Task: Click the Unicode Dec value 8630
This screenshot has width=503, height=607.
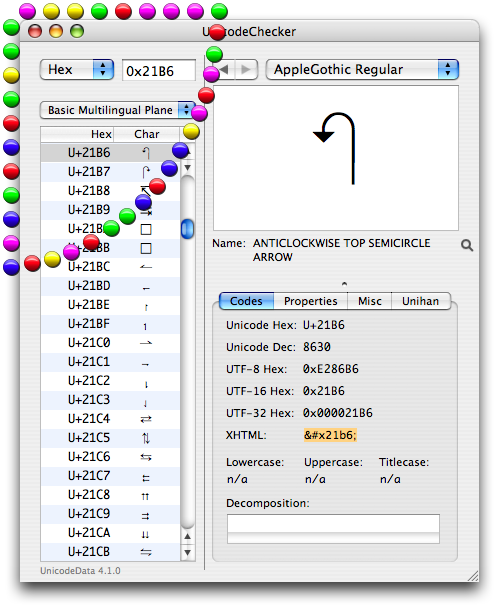Action: pyautogui.click(x=317, y=347)
